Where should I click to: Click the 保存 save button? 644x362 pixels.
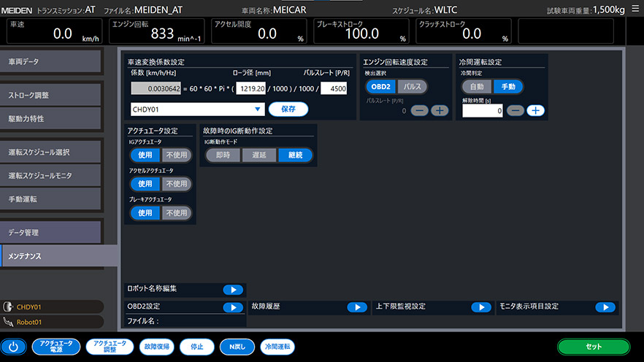[288, 109]
